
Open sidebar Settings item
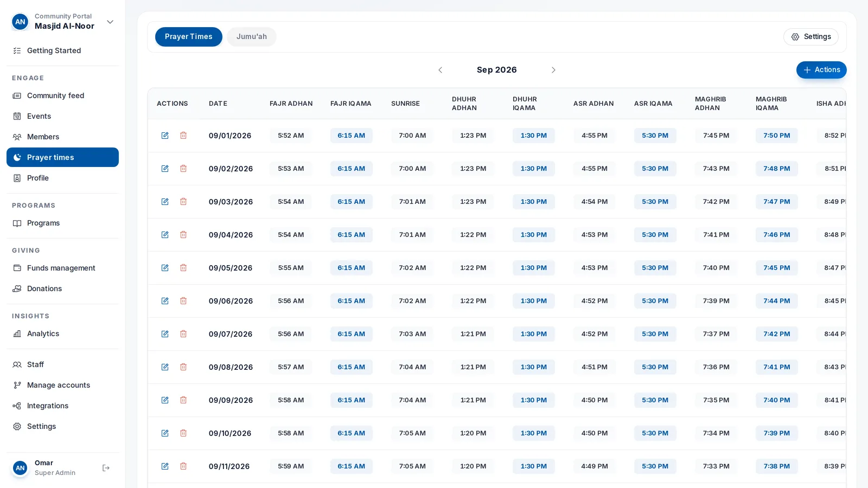tap(62, 426)
